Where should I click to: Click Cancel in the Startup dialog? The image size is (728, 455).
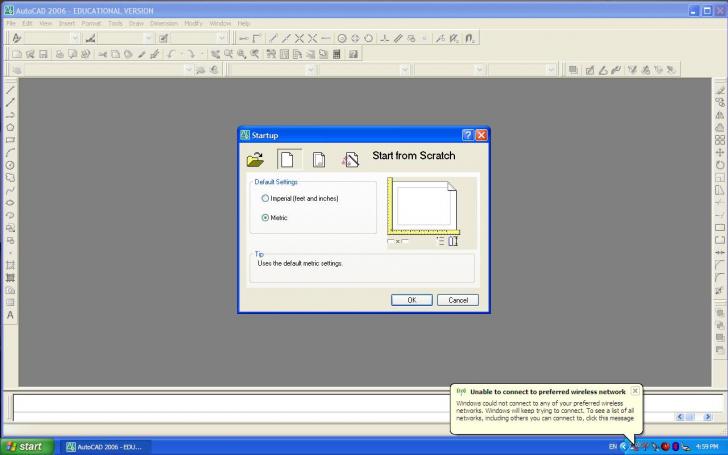point(458,300)
